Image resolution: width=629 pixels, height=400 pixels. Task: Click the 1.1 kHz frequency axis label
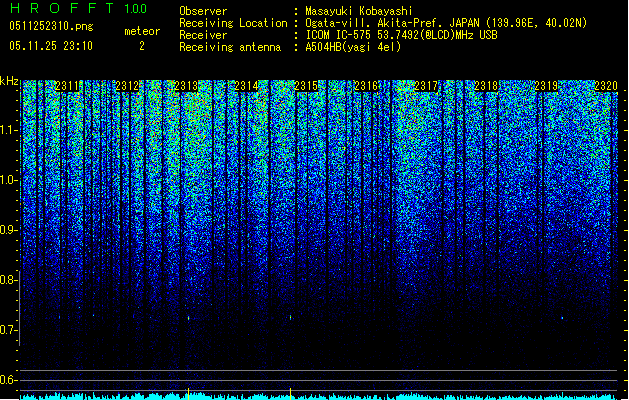tap(8, 130)
